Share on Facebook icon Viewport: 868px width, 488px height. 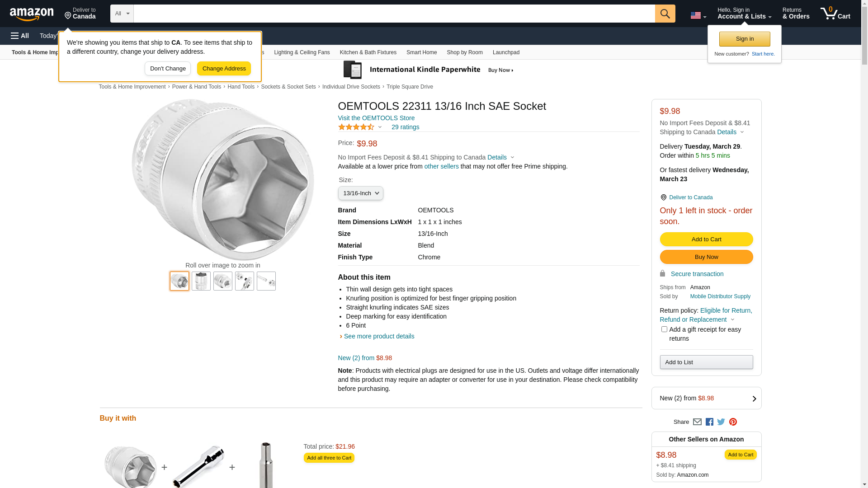(709, 422)
